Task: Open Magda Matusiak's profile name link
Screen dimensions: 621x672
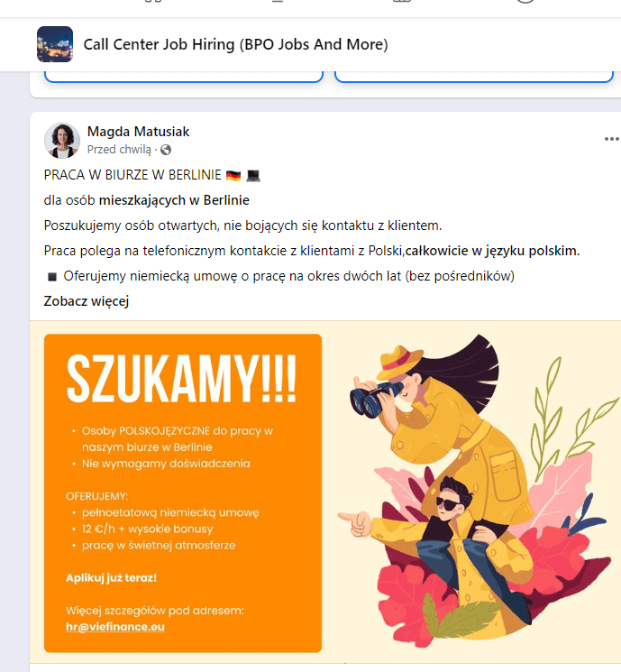Action: coord(138,132)
